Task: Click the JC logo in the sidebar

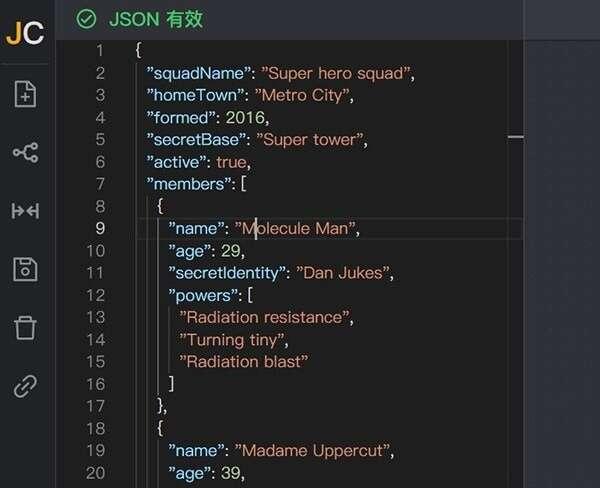Action: point(25,32)
